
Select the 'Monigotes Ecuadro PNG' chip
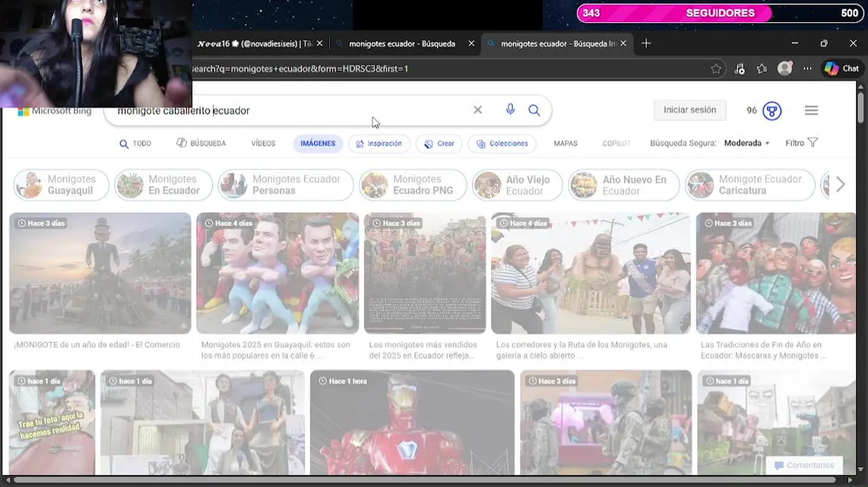tap(412, 185)
